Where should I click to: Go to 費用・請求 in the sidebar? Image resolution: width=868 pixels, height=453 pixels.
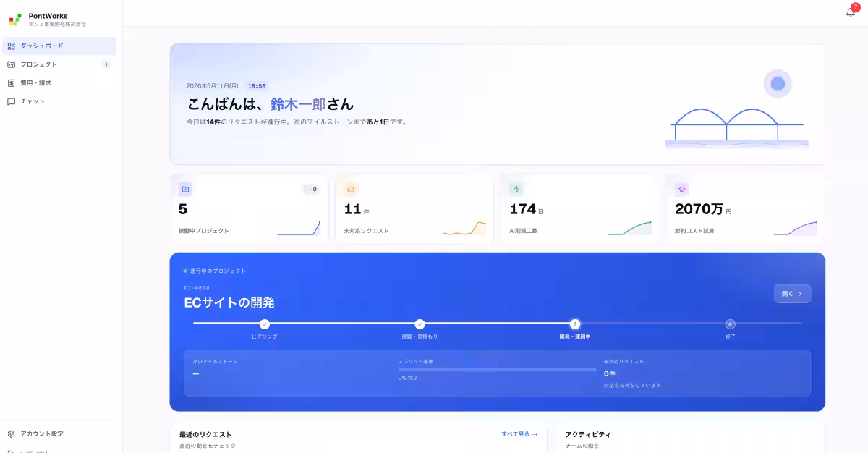click(x=59, y=82)
